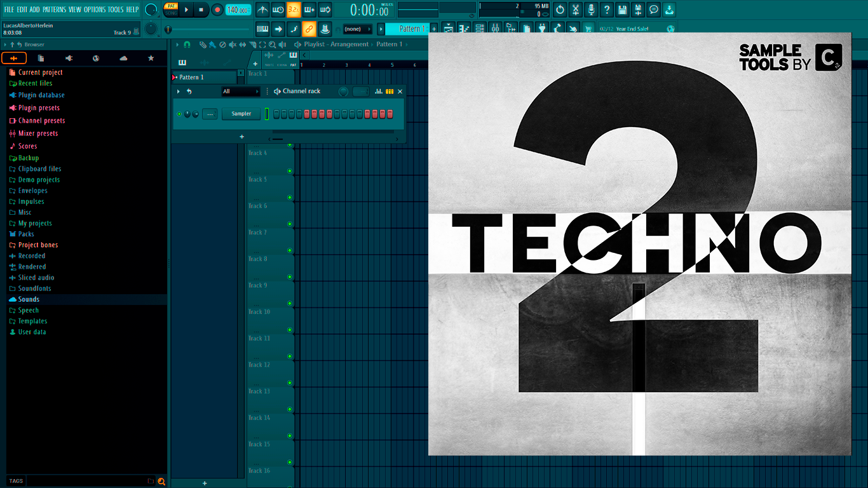Toggle the Sampler channel mute LED
This screenshot has height=488, width=868.
pyautogui.click(x=179, y=114)
